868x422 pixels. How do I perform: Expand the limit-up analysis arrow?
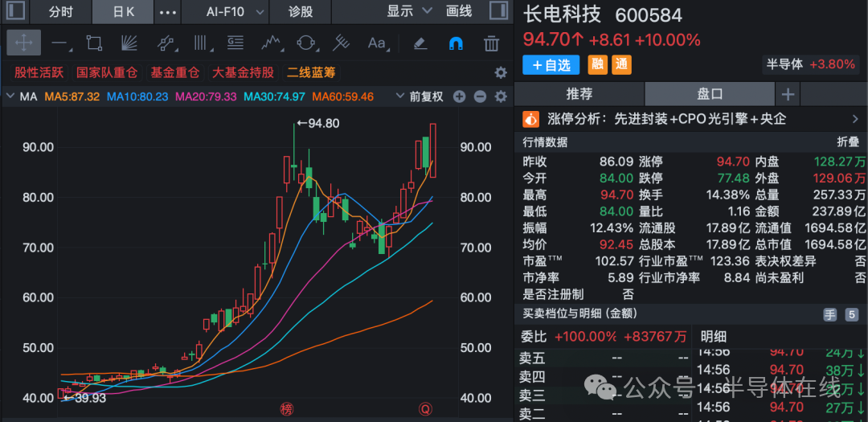coord(854,119)
